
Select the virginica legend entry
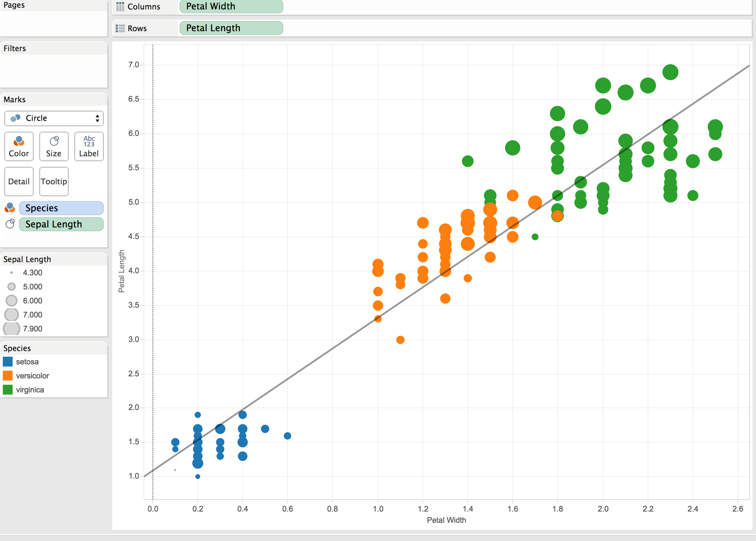click(x=30, y=390)
